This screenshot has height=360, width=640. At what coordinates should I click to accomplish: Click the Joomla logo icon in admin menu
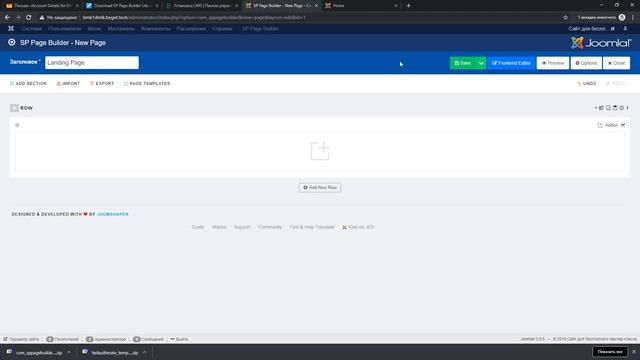(11, 29)
